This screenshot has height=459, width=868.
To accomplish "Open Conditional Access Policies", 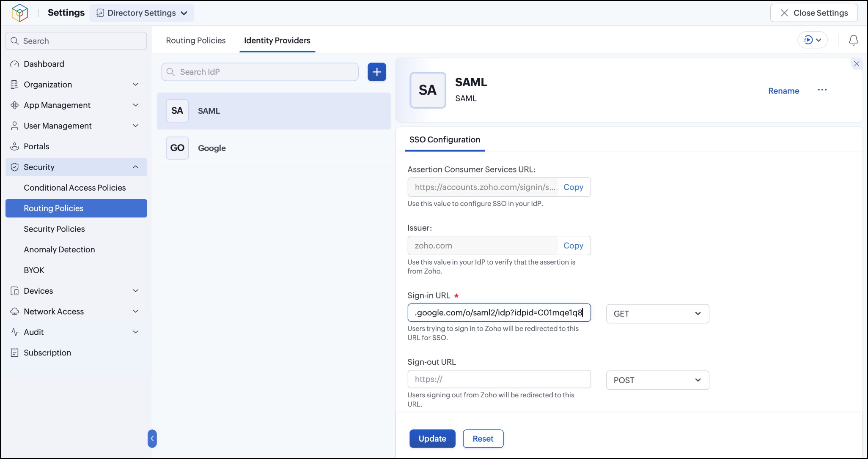I will (75, 188).
